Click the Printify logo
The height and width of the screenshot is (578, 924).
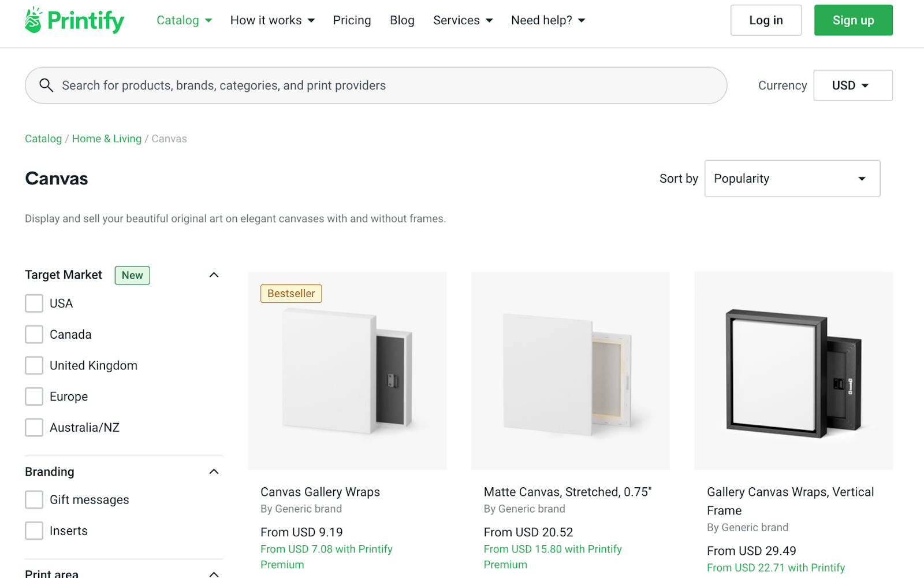[x=73, y=20]
